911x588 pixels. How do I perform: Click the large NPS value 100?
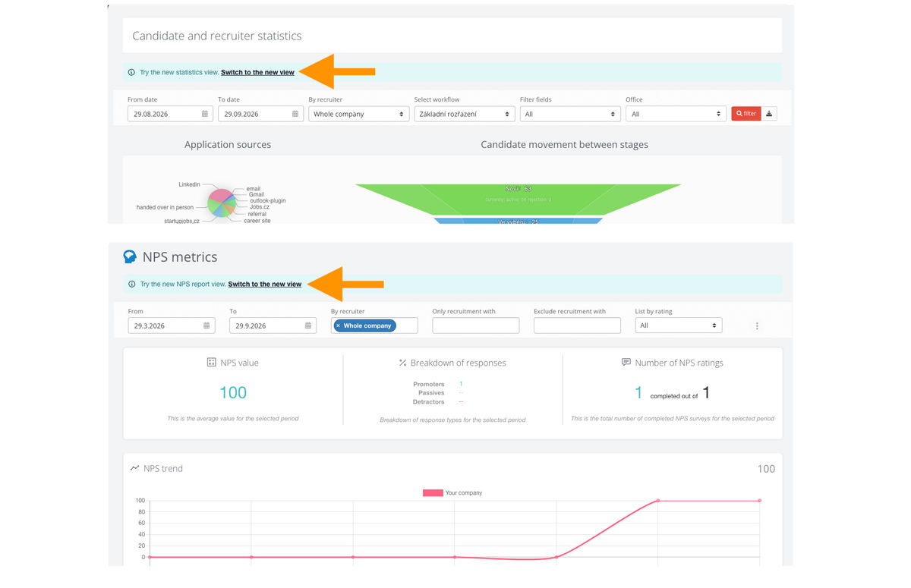click(x=233, y=392)
